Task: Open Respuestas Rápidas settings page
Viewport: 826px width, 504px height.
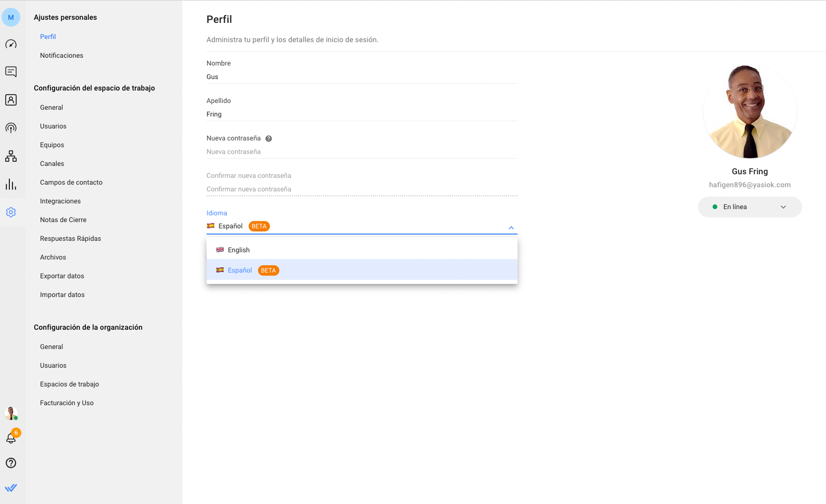Action: tap(70, 239)
